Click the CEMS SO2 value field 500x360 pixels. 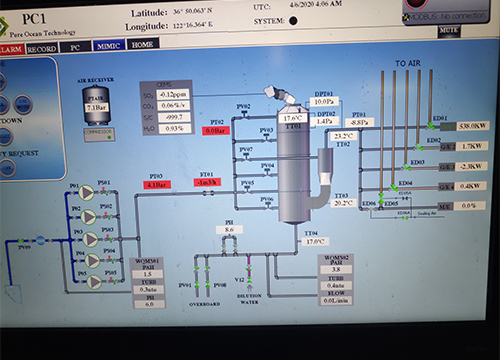pyautogui.click(x=173, y=94)
